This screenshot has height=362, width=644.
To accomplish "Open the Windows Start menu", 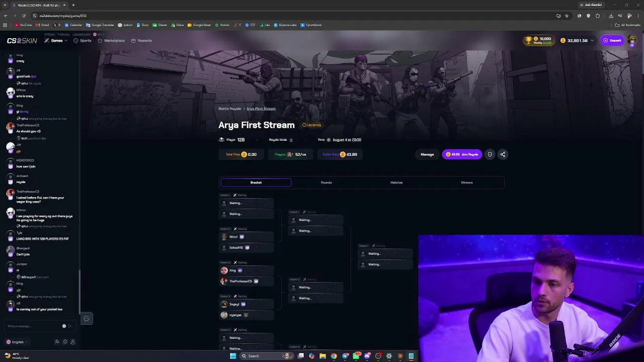I will click(232, 356).
